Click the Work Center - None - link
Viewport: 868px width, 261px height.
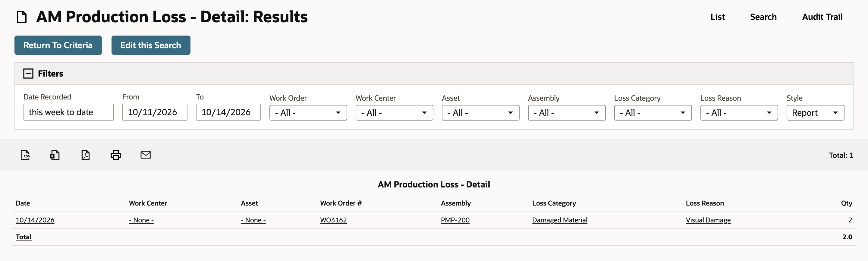pyautogui.click(x=141, y=220)
